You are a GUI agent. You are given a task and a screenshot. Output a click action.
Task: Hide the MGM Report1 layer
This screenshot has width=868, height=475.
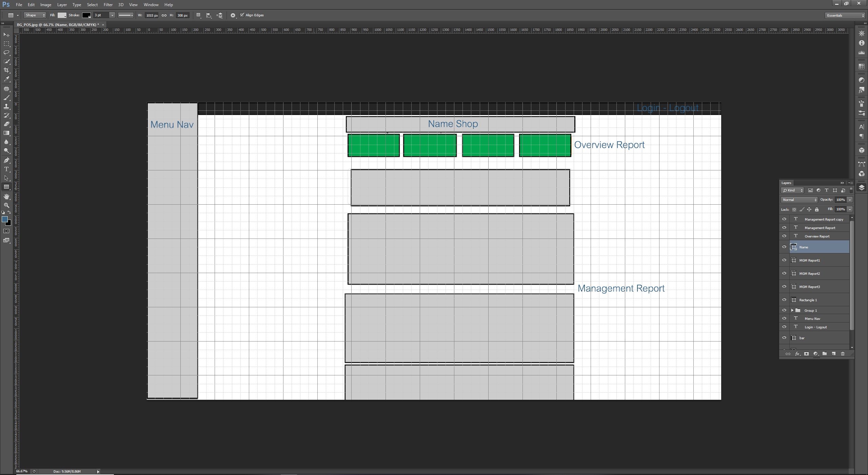(x=784, y=260)
